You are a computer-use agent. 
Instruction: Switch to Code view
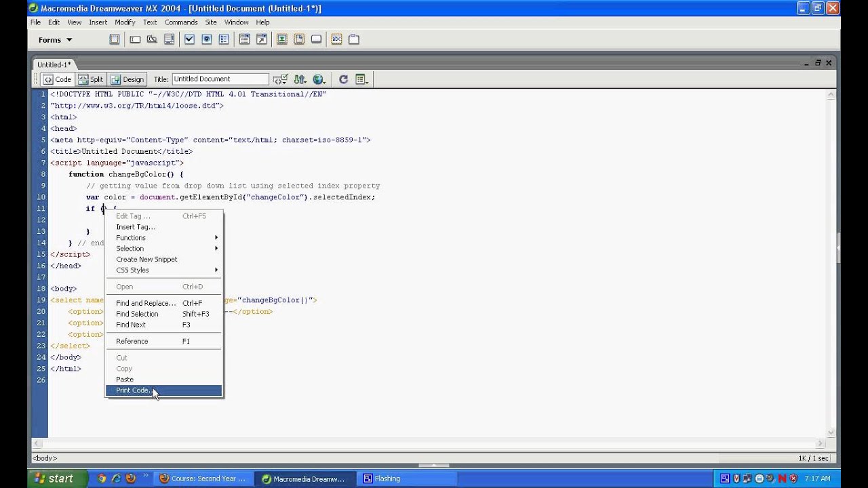click(58, 79)
